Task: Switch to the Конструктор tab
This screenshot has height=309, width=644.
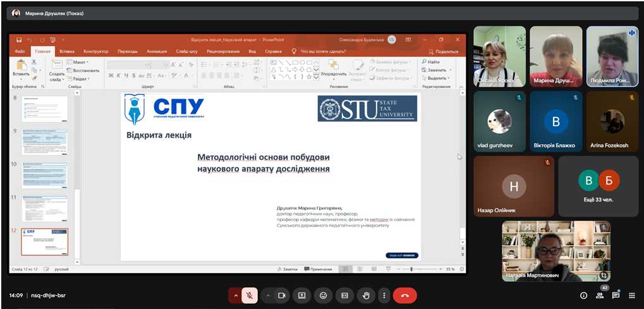Action: 95,51
